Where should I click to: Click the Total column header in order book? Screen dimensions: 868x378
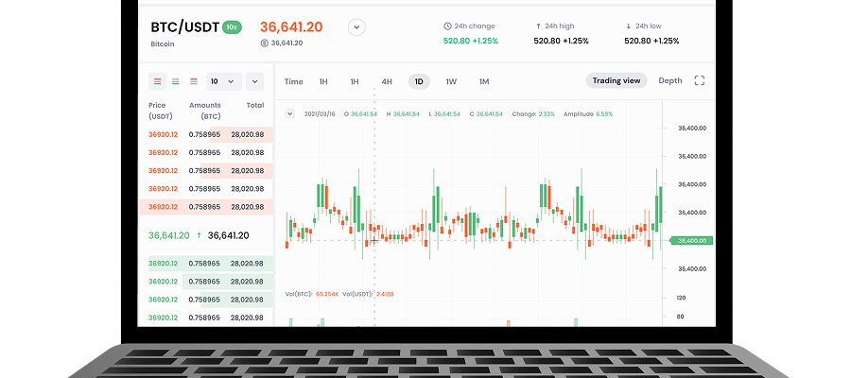point(254,105)
